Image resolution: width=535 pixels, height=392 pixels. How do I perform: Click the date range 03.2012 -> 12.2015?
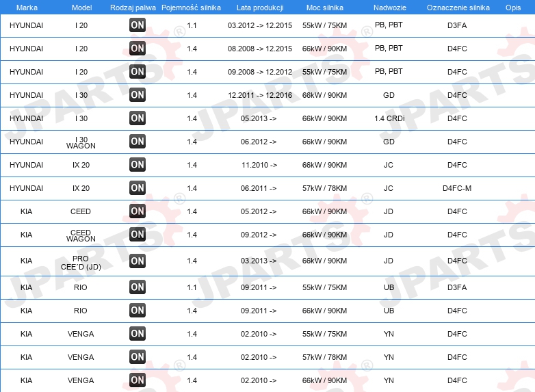coord(260,25)
